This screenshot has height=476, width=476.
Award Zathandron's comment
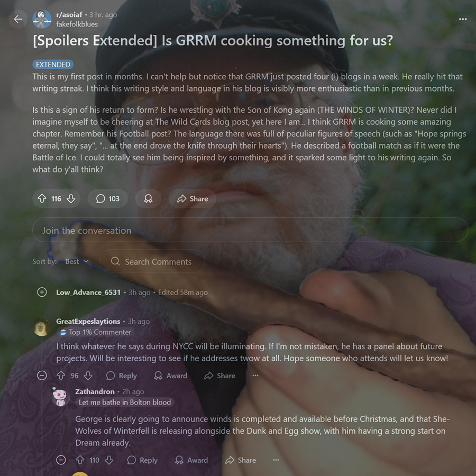pyautogui.click(x=191, y=460)
